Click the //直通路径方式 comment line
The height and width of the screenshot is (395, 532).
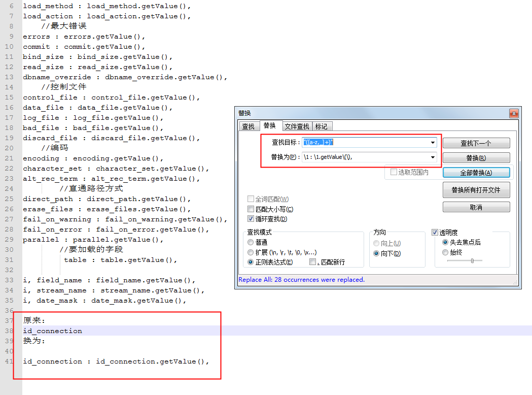click(x=91, y=188)
